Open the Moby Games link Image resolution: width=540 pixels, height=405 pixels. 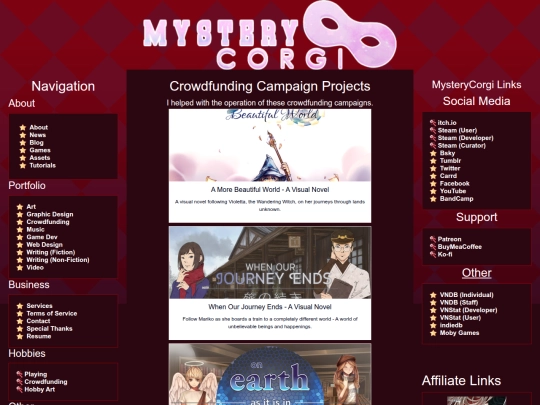click(459, 333)
